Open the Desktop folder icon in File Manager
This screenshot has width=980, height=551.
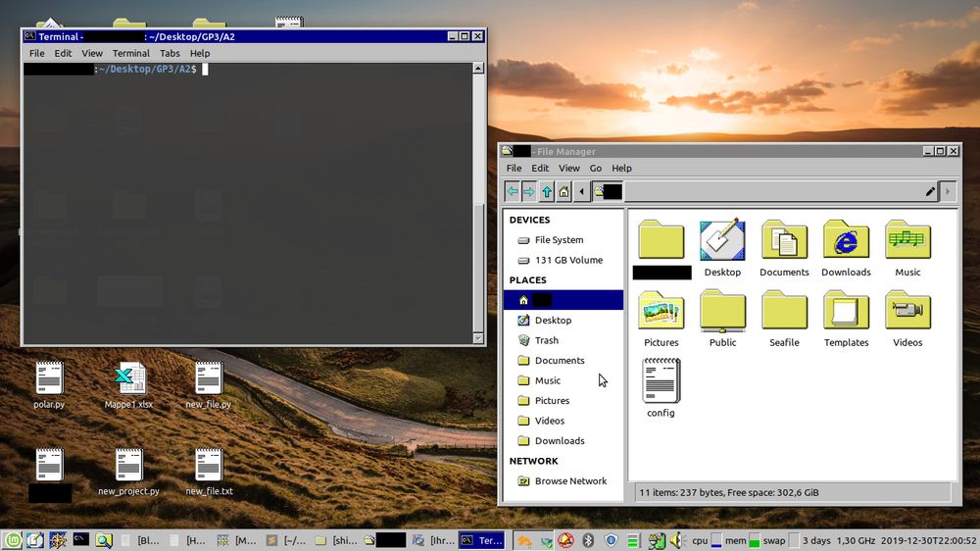(x=722, y=248)
